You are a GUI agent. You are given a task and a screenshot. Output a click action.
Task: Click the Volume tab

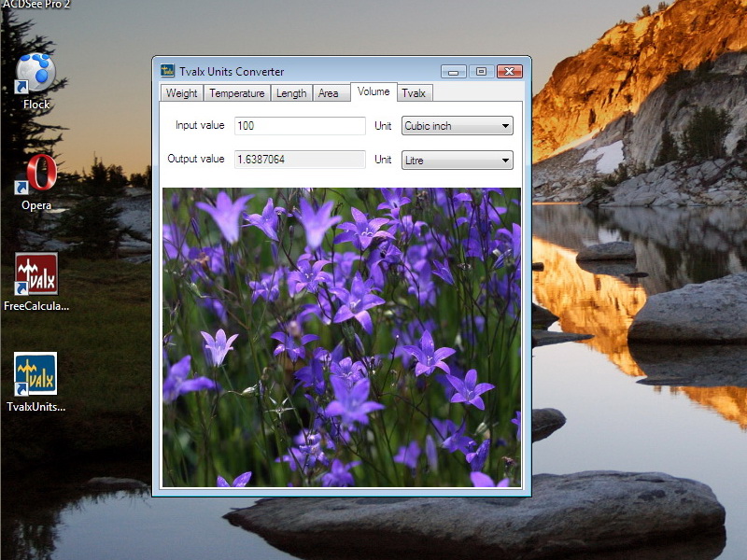(373, 92)
